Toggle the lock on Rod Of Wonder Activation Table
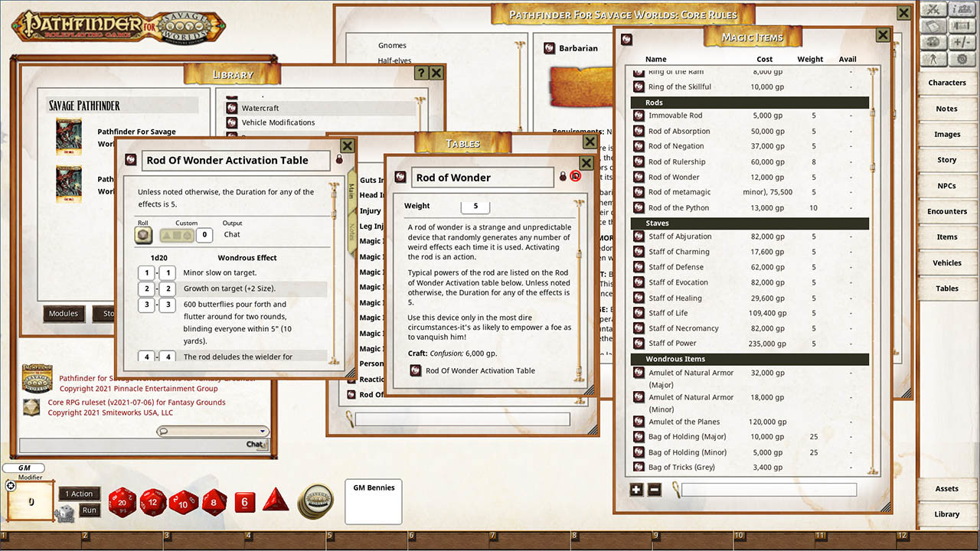Viewport: 980px width, 551px height. 339,158
